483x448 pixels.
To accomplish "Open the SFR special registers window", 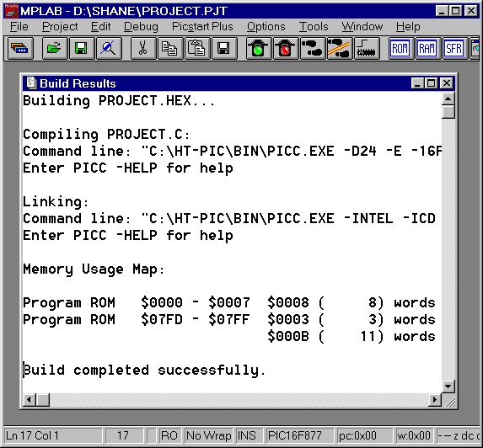I will tap(456, 48).
